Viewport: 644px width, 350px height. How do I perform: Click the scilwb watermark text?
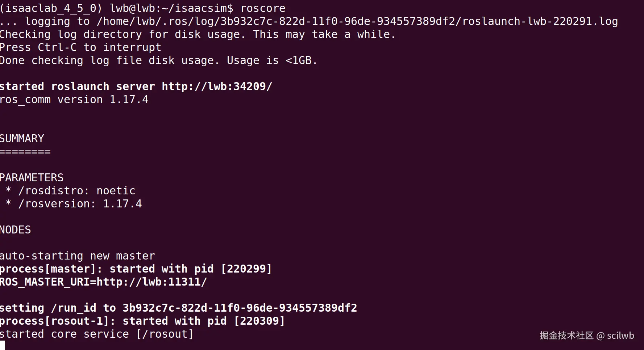[620, 336]
